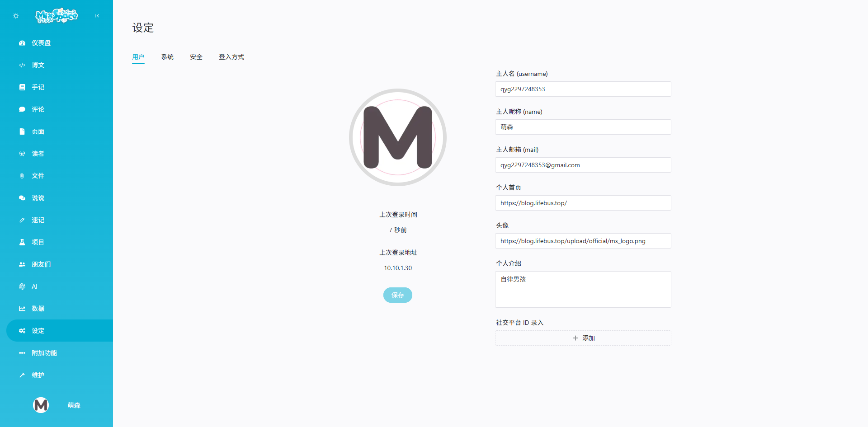This screenshot has height=427, width=868.
Task: Switch to the 登入方式 tab
Action: (231, 57)
